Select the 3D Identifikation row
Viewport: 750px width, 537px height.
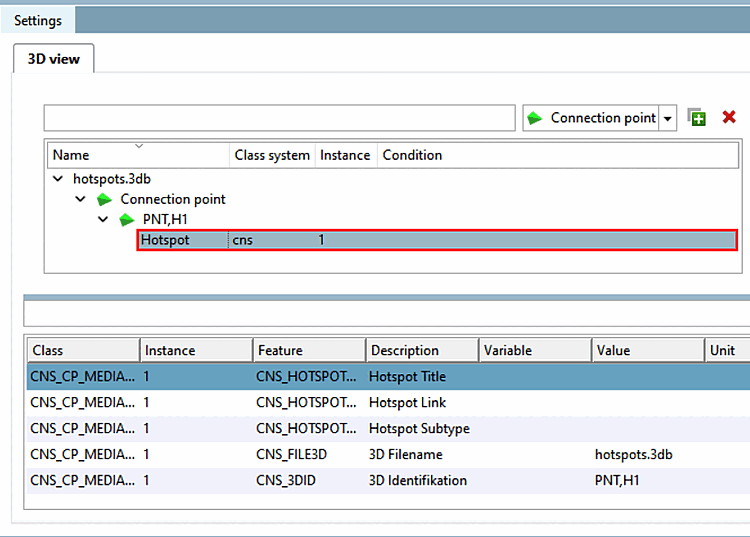tap(388, 480)
